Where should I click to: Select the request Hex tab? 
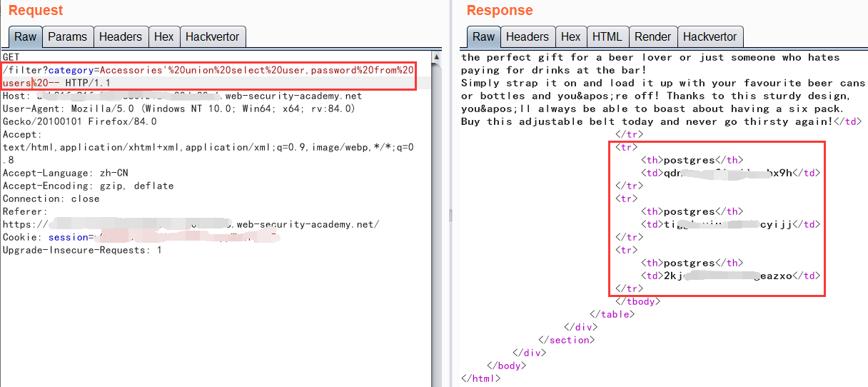tap(163, 37)
